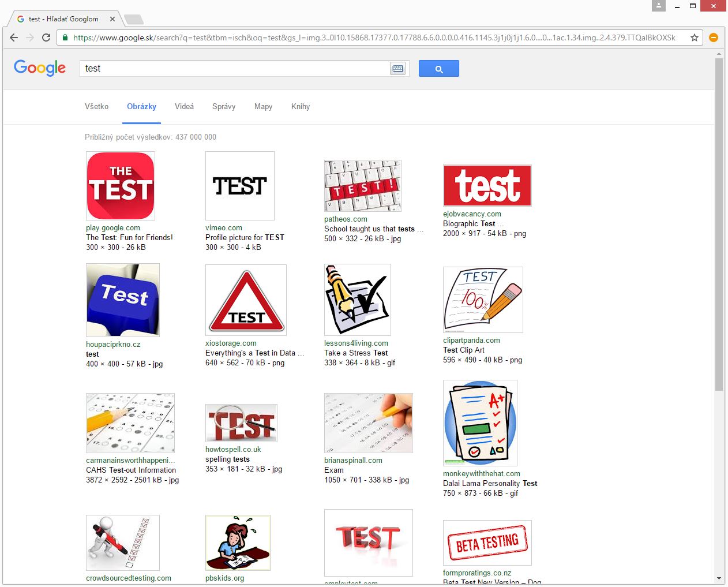Click the houpaciprkno.cz link
Viewport: 728px width, 587px height.
(113, 345)
